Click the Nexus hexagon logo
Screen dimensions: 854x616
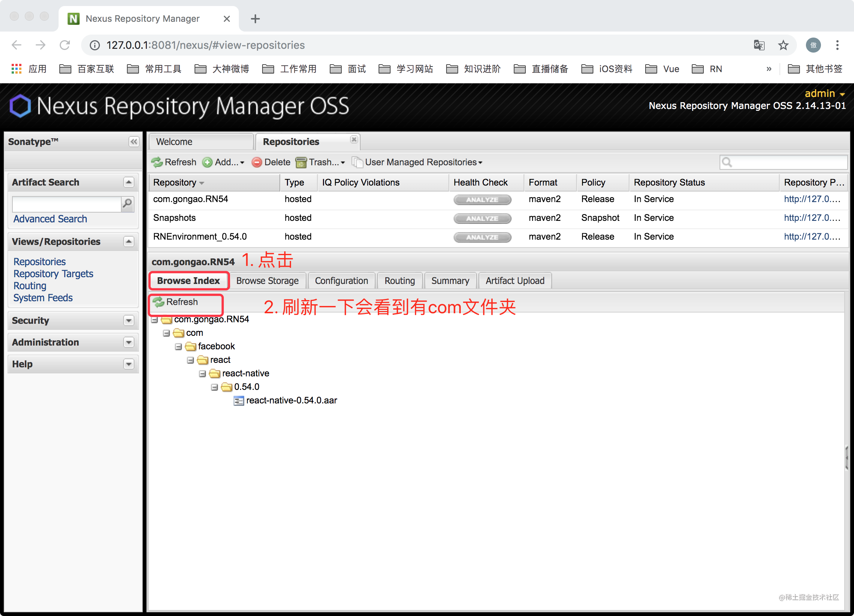pos(20,106)
